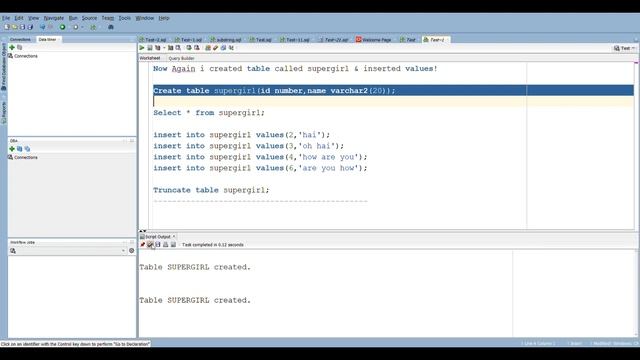Switch to the Connections panel tab
Image resolution: width=640 pixels, height=360 pixels.
point(20,39)
